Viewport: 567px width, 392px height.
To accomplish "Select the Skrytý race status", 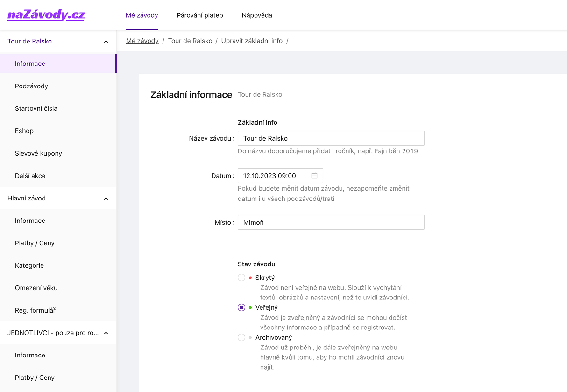I will click(241, 278).
